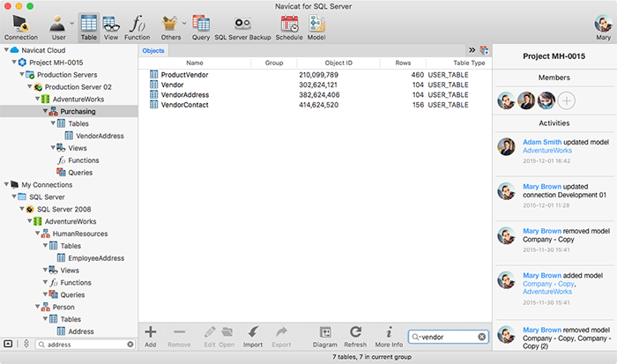617x364 pixels.
Task: Switch to the Objects tab
Action: 153,50
